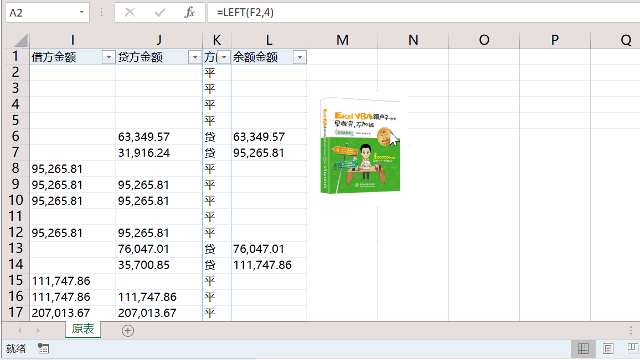Click the macro recording status bar icon
640x360 pixels.
(x=43, y=349)
